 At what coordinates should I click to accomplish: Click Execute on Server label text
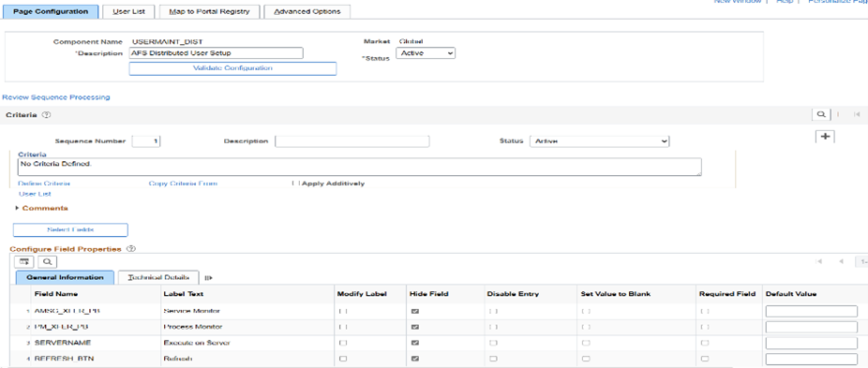click(x=197, y=343)
